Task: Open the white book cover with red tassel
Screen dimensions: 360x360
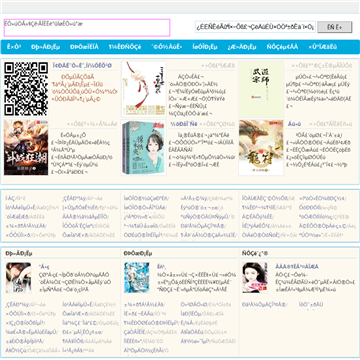Action: click(x=144, y=89)
